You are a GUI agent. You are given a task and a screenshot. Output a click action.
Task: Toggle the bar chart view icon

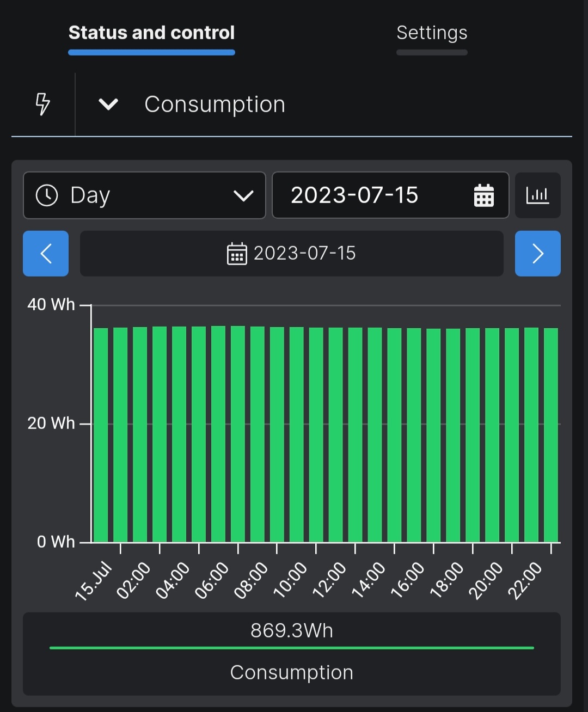click(537, 195)
